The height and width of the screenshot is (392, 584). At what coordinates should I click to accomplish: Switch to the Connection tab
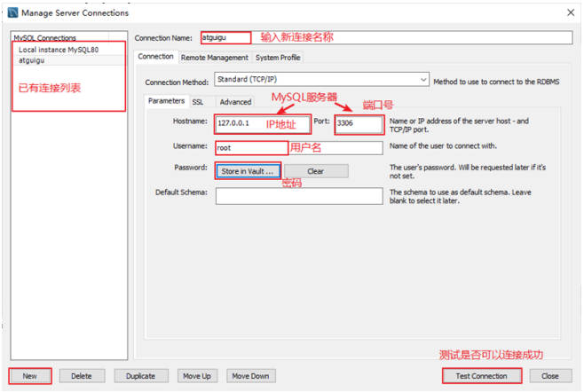pos(155,57)
